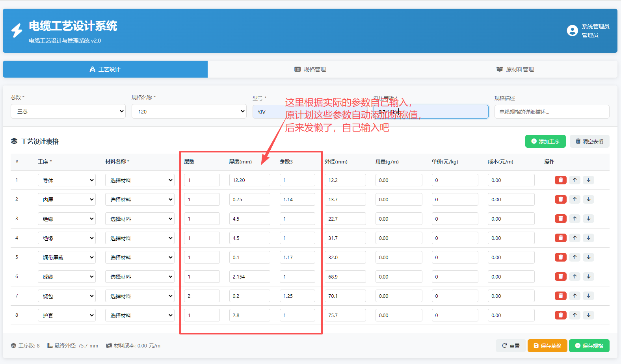The height and width of the screenshot is (364, 621).
Task: Click the lightning bolt logo icon
Action: click(17, 31)
